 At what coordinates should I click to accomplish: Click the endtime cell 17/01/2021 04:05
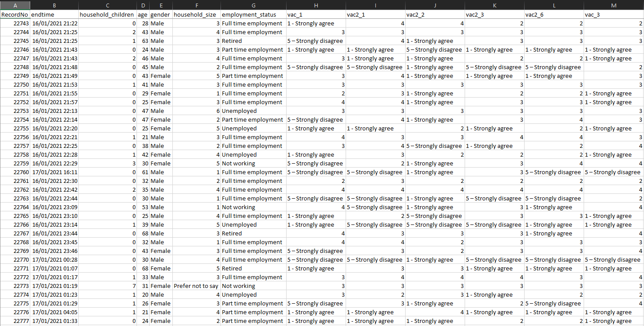point(54,312)
